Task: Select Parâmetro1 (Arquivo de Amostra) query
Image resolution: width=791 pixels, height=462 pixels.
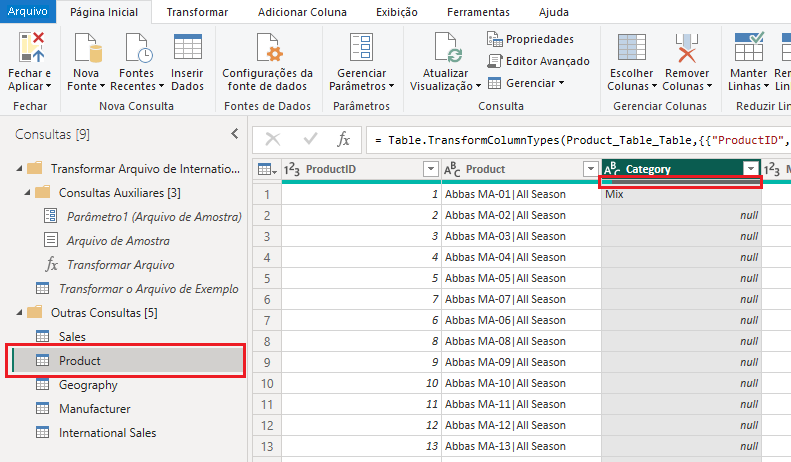Action: coord(143,217)
